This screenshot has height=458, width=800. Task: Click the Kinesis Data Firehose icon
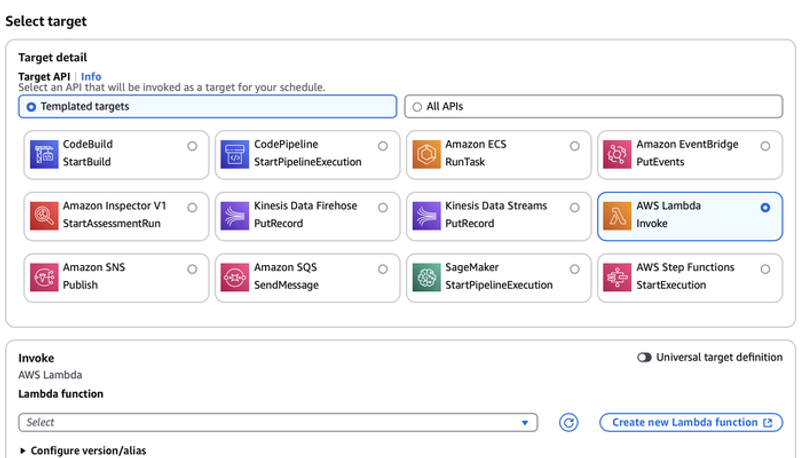[235, 216]
